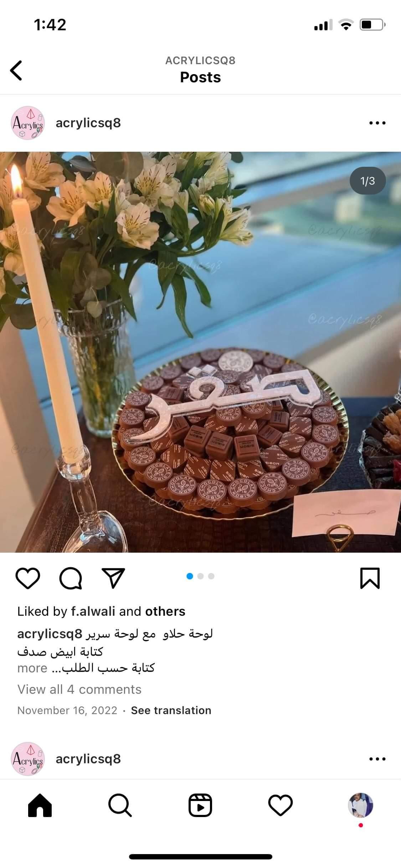Open acrylicsq8 username on first post
Viewport: 401px width, 868px height.
[x=88, y=123]
